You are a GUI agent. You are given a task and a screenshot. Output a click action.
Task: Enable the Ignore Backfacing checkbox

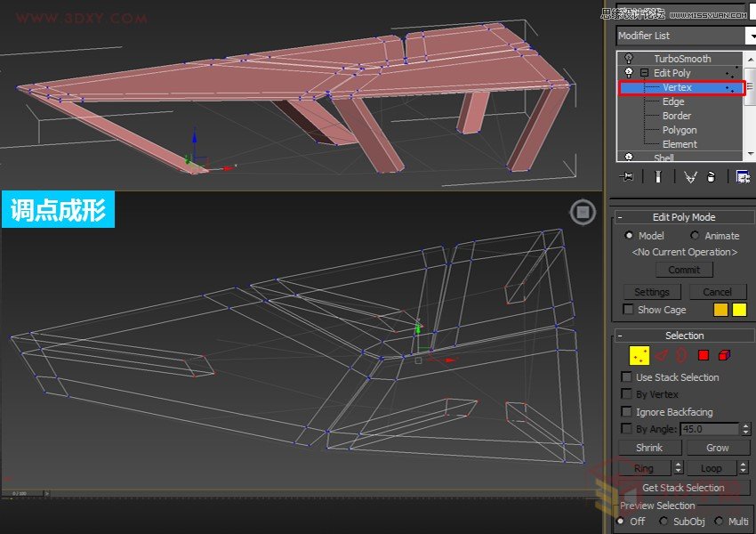(627, 411)
